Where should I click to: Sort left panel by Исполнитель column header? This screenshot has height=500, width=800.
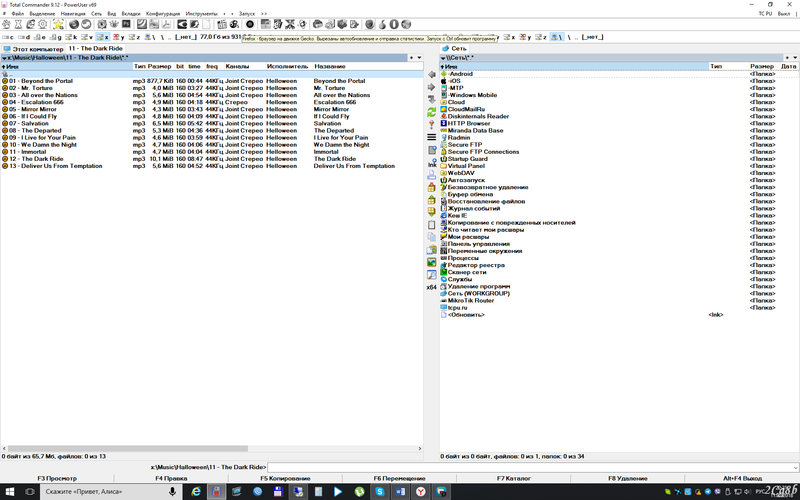coord(287,66)
